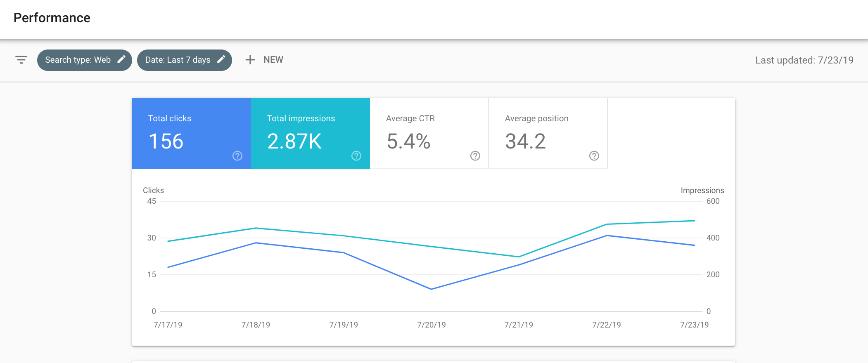Open the filter list icon

21,60
